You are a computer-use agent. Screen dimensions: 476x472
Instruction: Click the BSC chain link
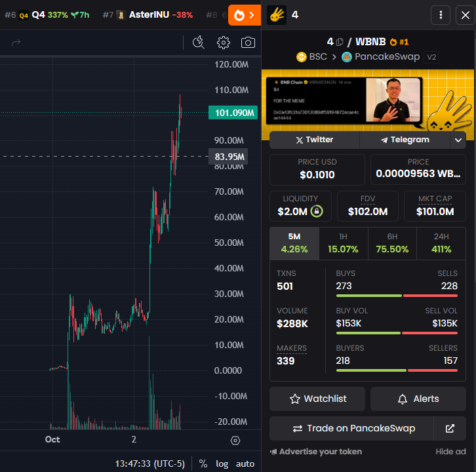312,57
